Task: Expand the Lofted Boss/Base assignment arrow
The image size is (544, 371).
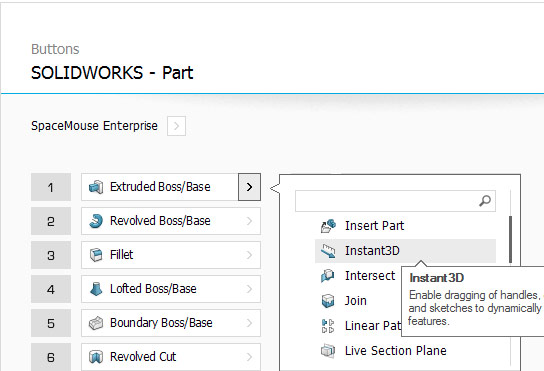Action: click(249, 289)
